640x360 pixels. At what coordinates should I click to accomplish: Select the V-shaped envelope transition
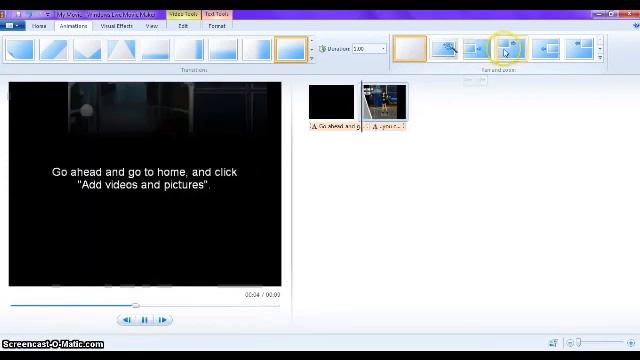pos(88,49)
